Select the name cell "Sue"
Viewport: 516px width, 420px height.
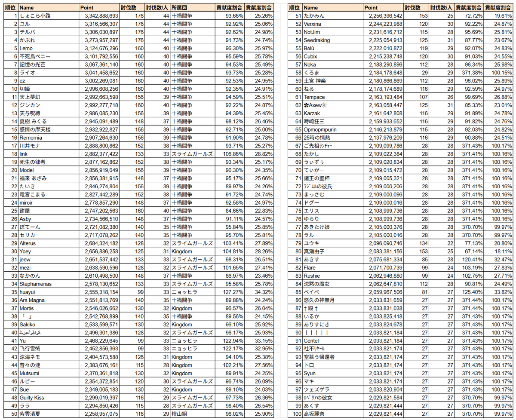(49, 389)
